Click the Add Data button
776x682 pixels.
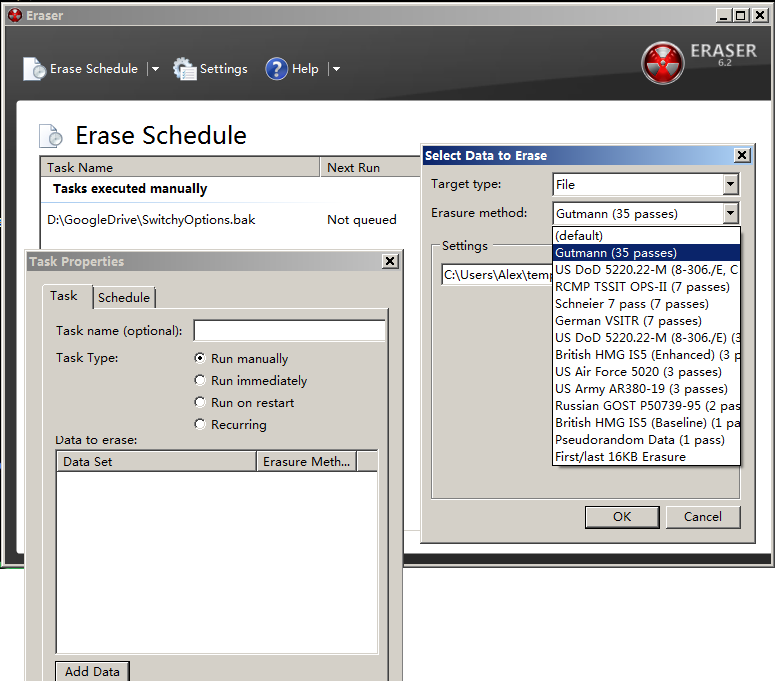[92, 671]
